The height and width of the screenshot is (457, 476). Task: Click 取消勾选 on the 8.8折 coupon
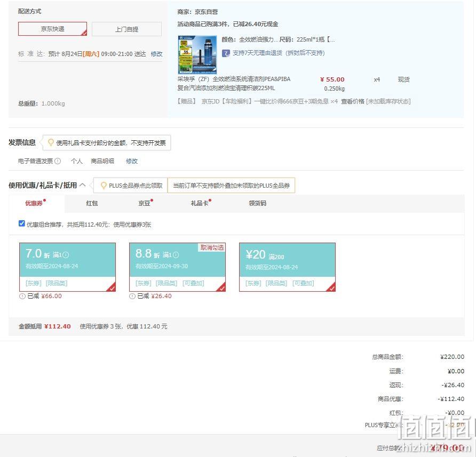212,247
